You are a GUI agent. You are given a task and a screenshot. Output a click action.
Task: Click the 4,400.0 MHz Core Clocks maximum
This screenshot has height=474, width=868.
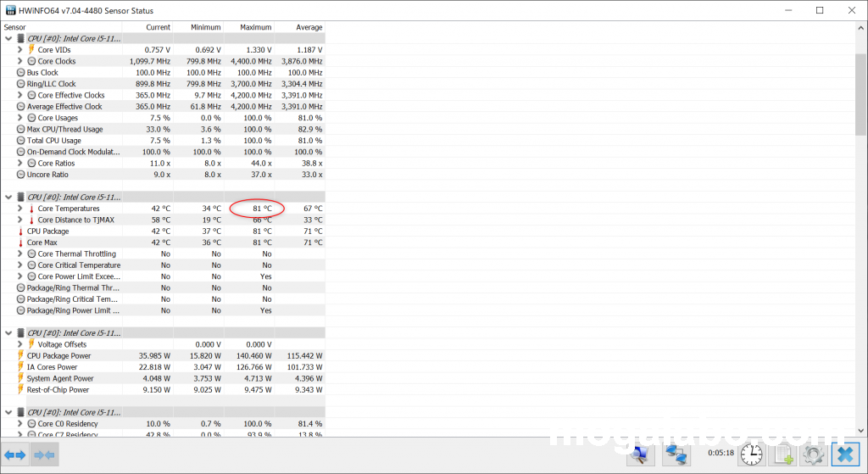pos(251,61)
